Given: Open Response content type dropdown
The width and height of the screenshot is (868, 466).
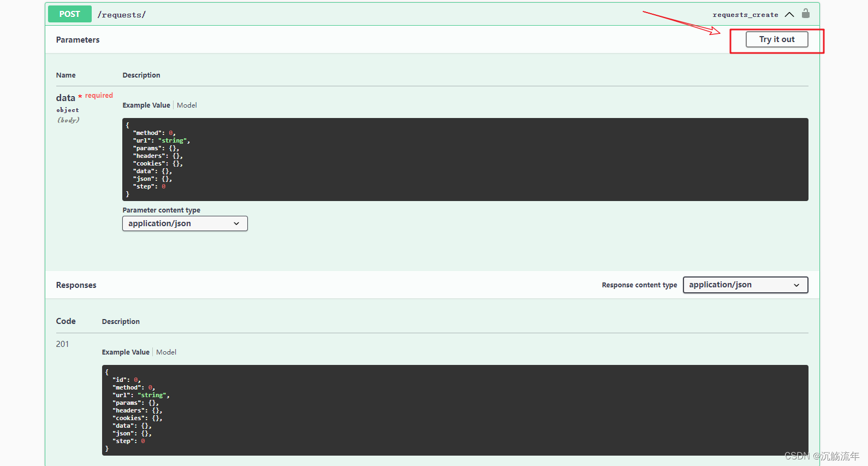Looking at the screenshot, I should pos(745,285).
